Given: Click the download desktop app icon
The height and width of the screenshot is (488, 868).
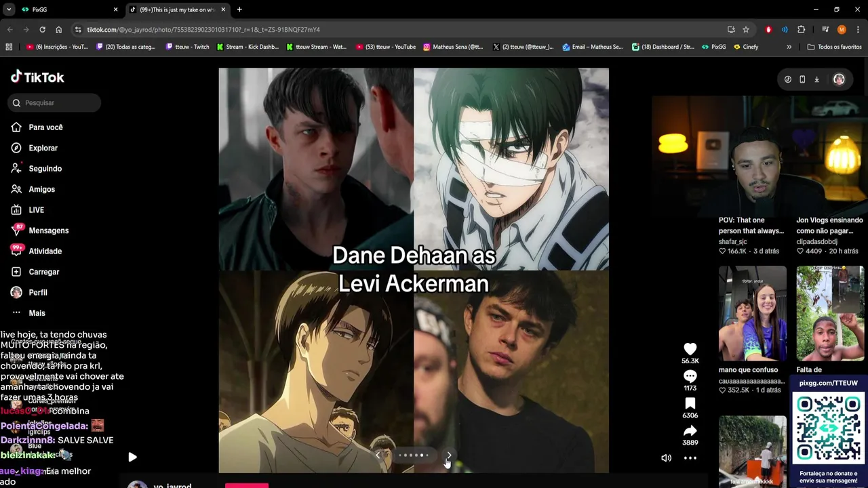Looking at the screenshot, I should click(x=816, y=79).
